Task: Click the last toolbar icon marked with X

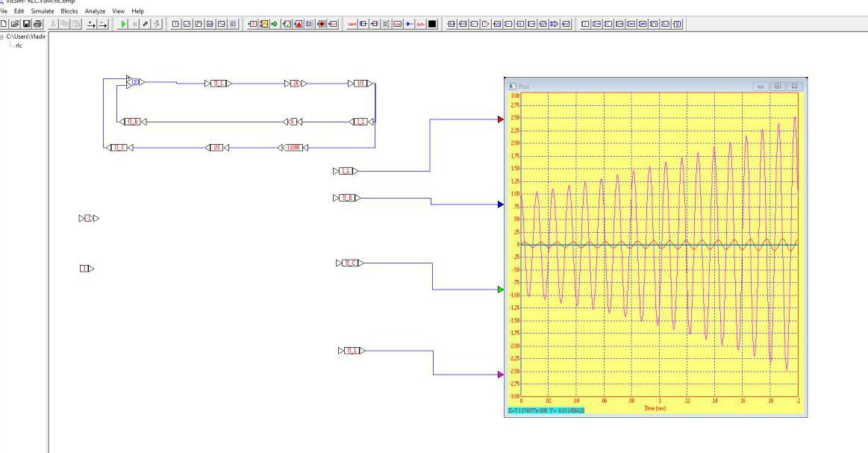Action: pos(678,24)
